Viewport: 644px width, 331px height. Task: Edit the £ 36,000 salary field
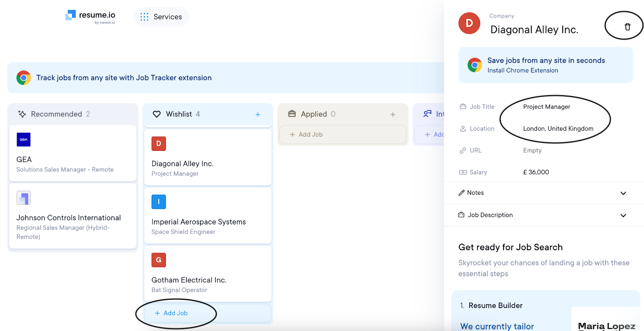click(x=536, y=172)
